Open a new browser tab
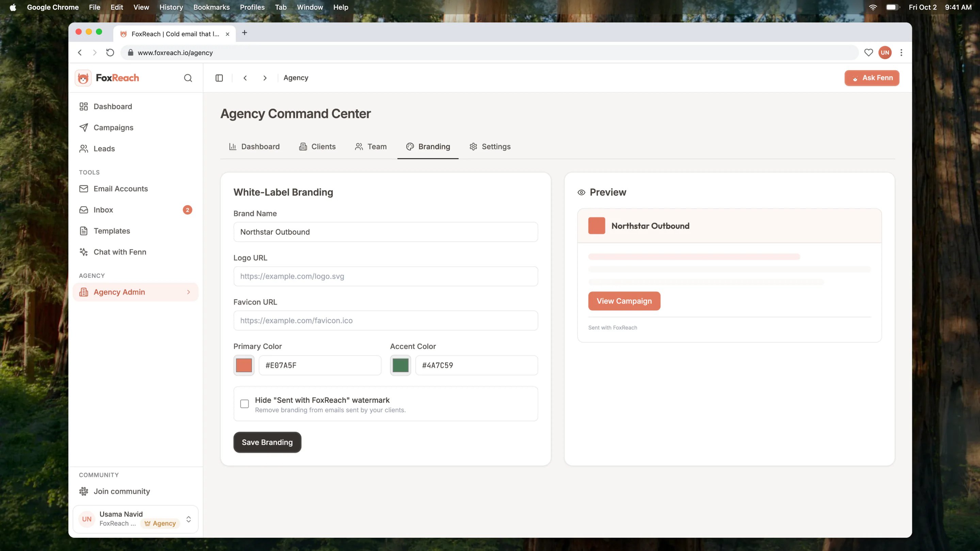Viewport: 980px width, 551px height. 245,33
